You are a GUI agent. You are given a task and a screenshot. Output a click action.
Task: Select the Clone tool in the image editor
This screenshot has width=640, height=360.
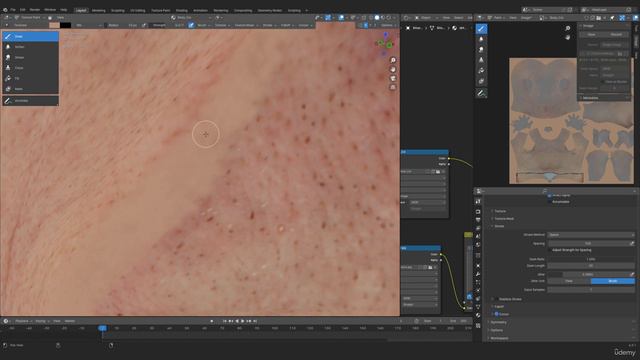[x=481, y=60]
